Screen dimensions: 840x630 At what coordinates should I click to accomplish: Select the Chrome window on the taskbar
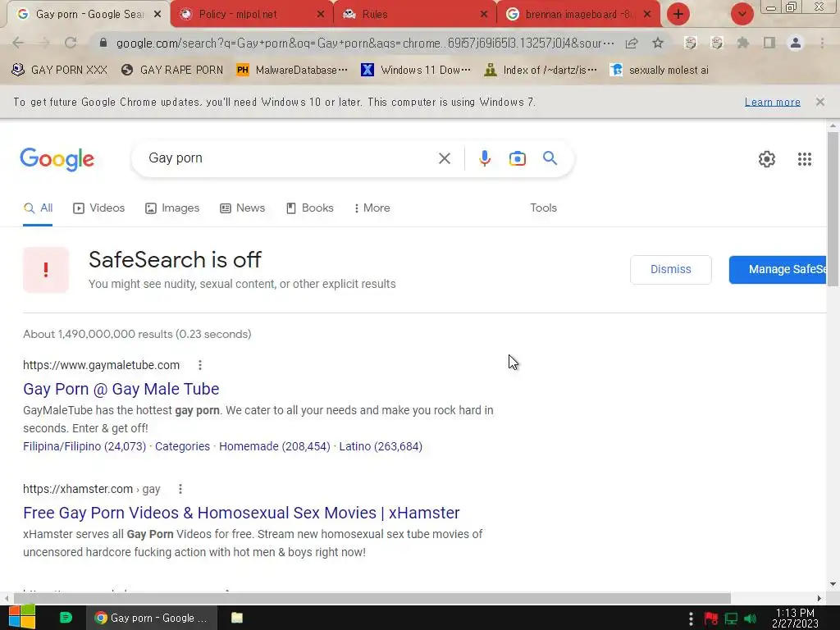[x=152, y=618]
